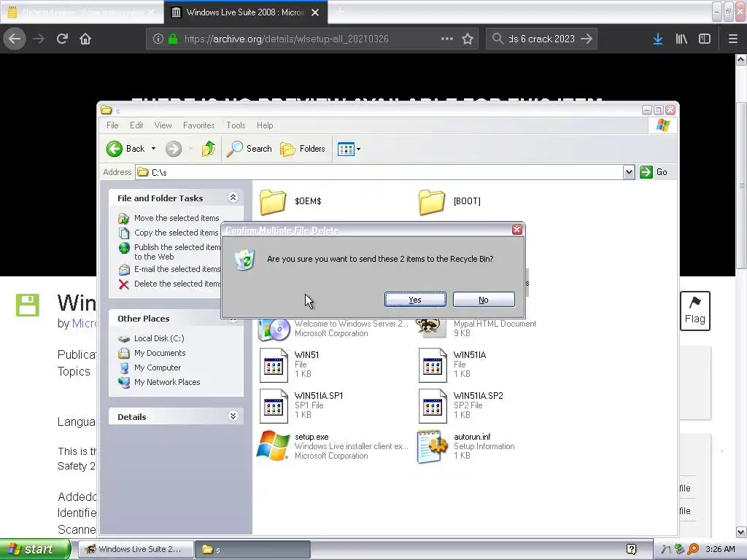Go back in the browser toolbar

coord(15,39)
